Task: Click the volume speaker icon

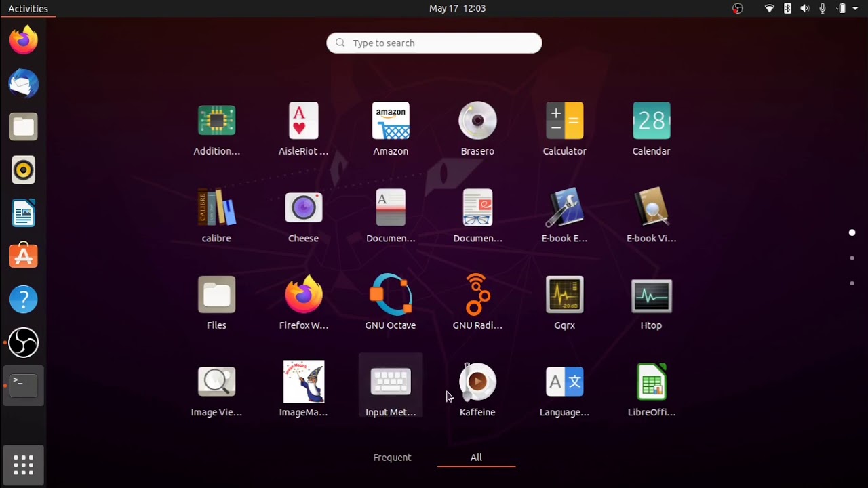Action: (x=805, y=8)
